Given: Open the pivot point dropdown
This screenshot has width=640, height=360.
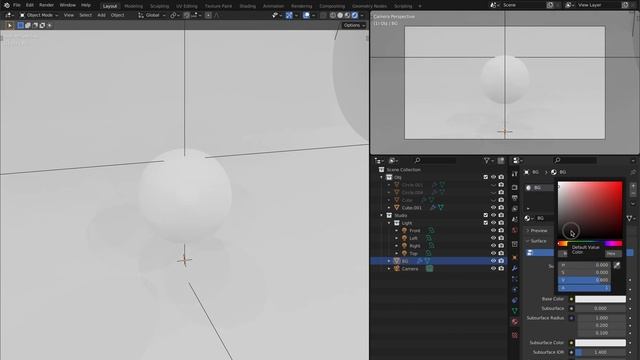Looking at the screenshot, I should (175, 15).
